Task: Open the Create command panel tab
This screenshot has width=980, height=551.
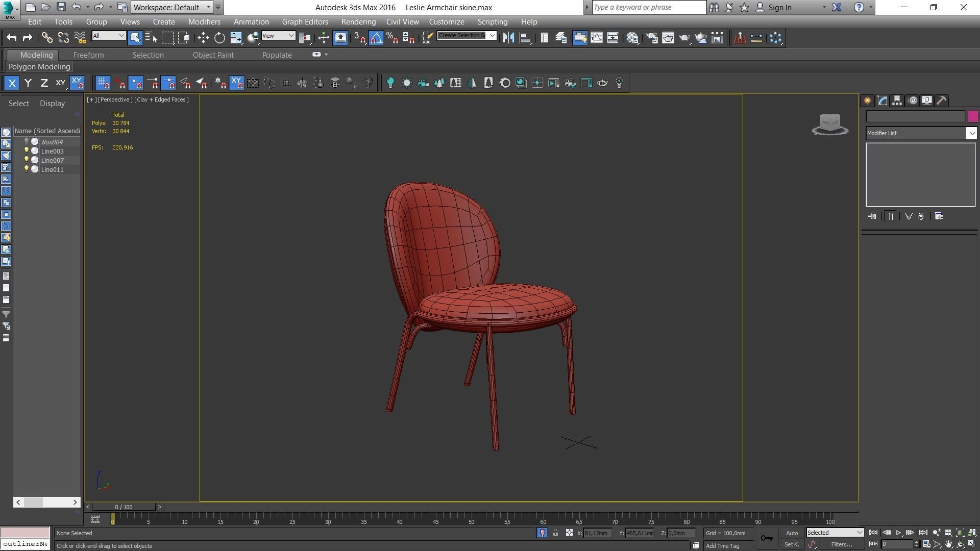Action: tap(867, 101)
